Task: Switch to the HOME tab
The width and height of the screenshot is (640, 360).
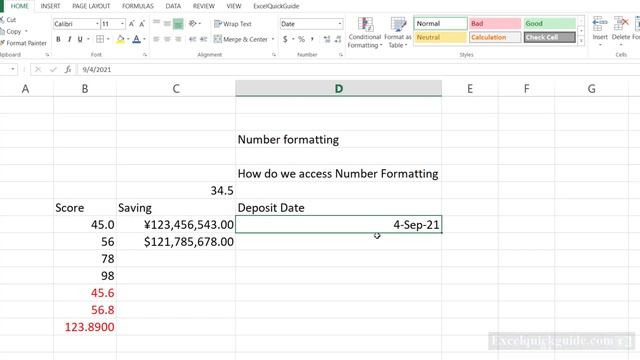Action: [x=20, y=6]
